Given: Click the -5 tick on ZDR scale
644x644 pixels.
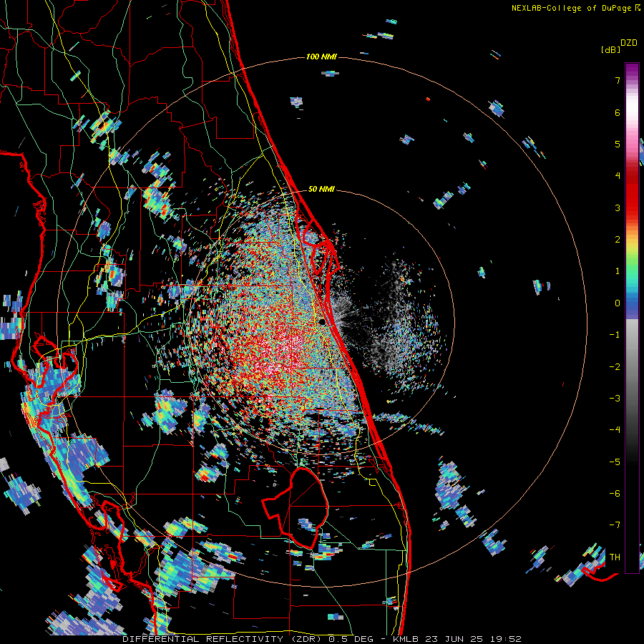Looking at the screenshot, I should tap(615, 462).
